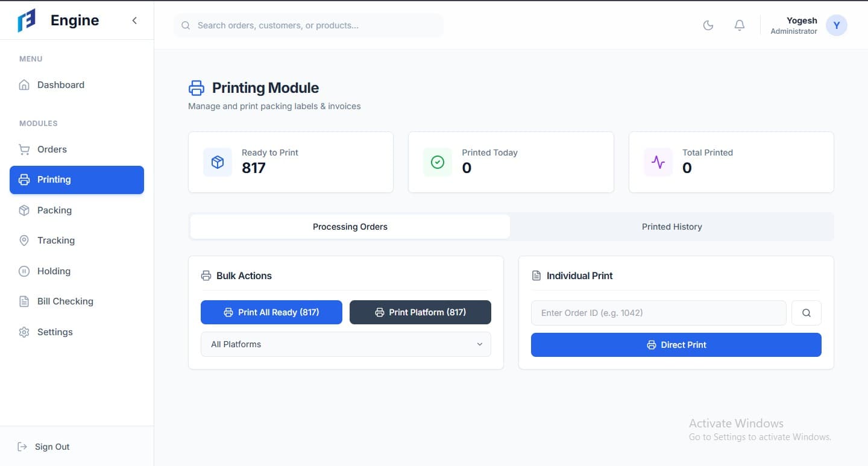Screen dimensions: 868x466
Task: Click the Engine logo icon
Action: [27, 20]
